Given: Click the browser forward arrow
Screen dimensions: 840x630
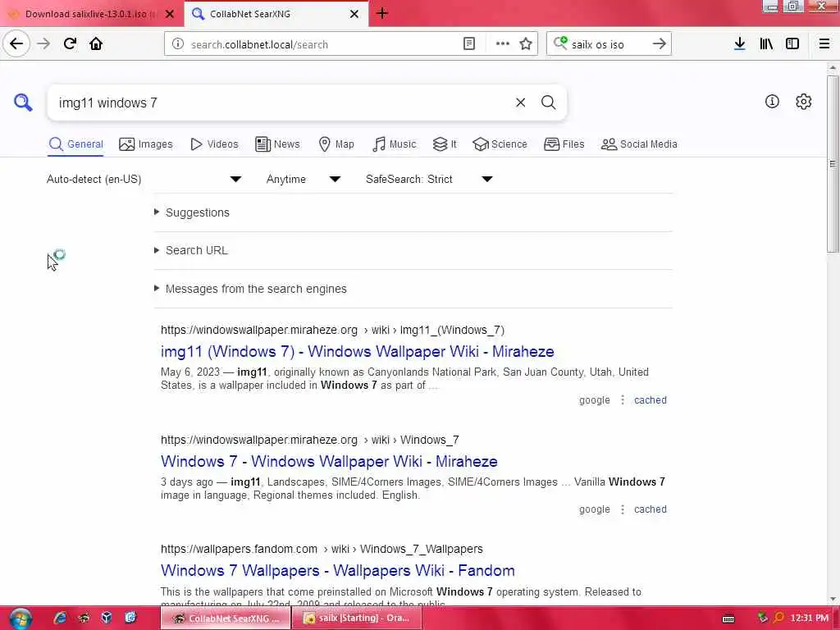Looking at the screenshot, I should coord(43,43).
